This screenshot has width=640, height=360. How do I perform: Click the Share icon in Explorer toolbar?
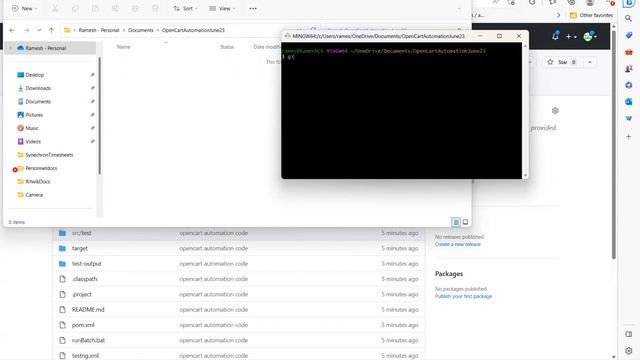[135, 8]
